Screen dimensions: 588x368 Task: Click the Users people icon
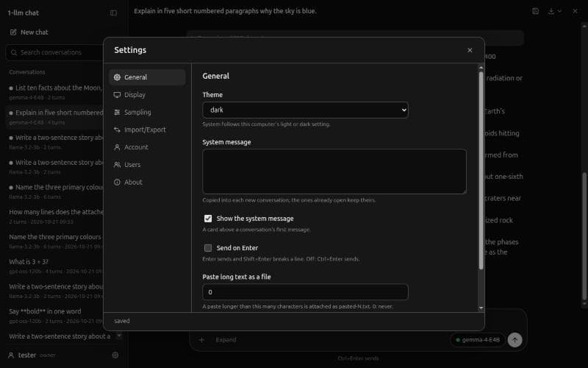117,164
